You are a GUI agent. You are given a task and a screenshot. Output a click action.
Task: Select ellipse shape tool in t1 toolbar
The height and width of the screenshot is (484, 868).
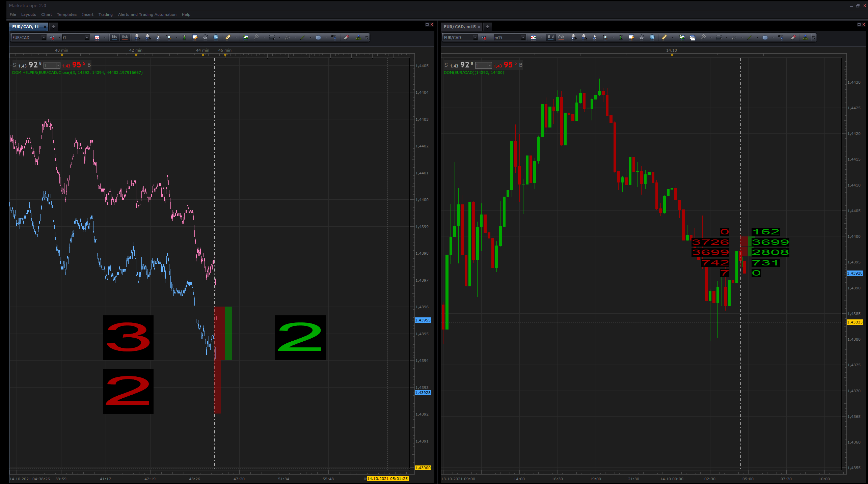coord(318,37)
